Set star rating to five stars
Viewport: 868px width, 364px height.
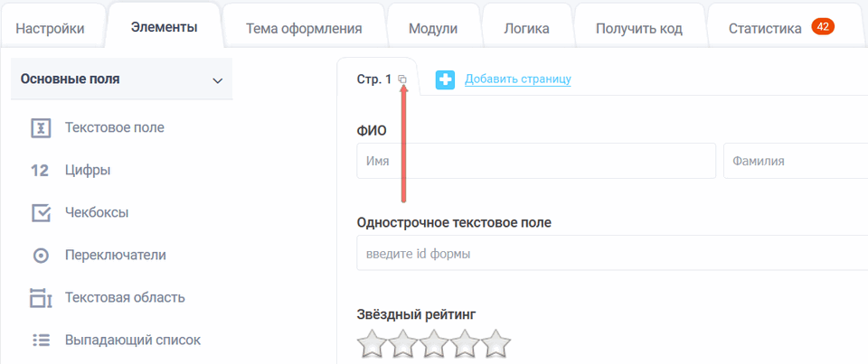point(495,345)
